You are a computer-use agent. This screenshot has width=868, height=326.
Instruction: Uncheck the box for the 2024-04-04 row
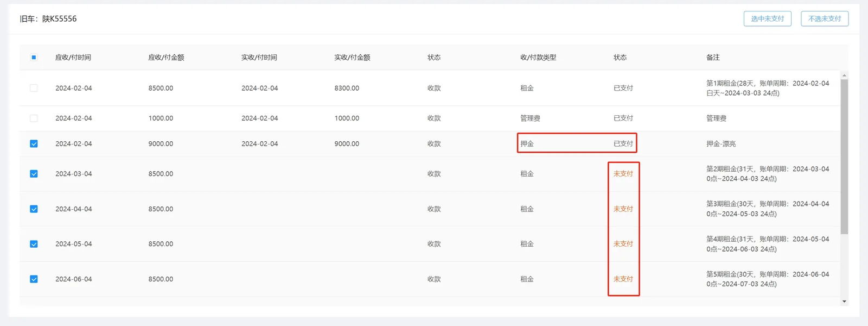[34, 209]
